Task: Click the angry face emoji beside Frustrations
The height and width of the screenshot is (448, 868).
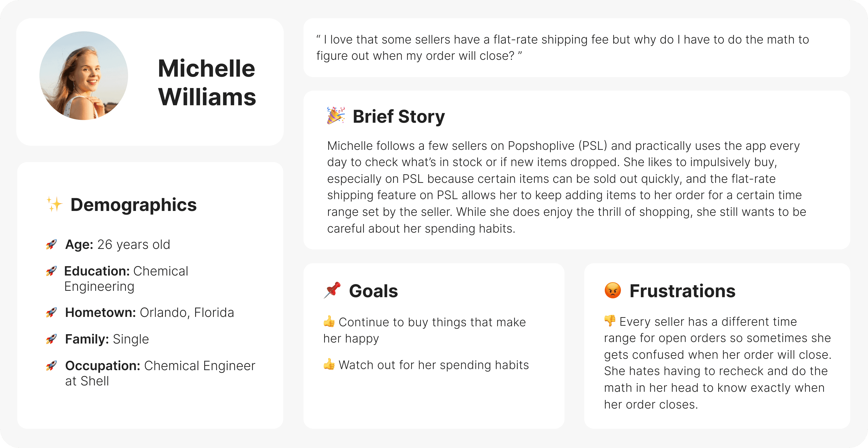Action: pyautogui.click(x=613, y=290)
